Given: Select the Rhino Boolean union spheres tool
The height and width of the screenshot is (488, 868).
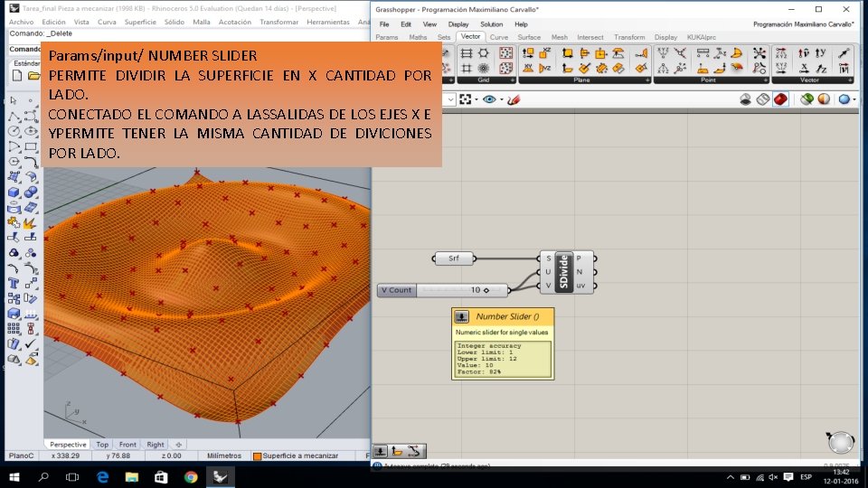Looking at the screenshot, I should [x=31, y=192].
